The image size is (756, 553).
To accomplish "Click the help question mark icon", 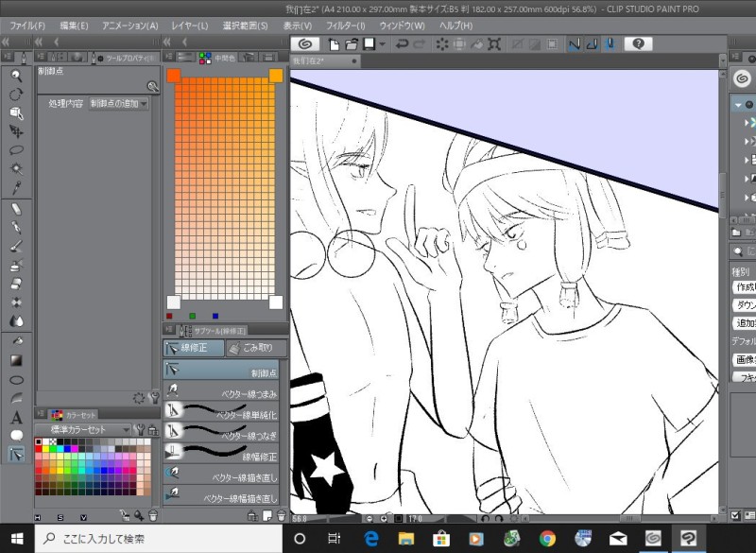I will click(639, 44).
